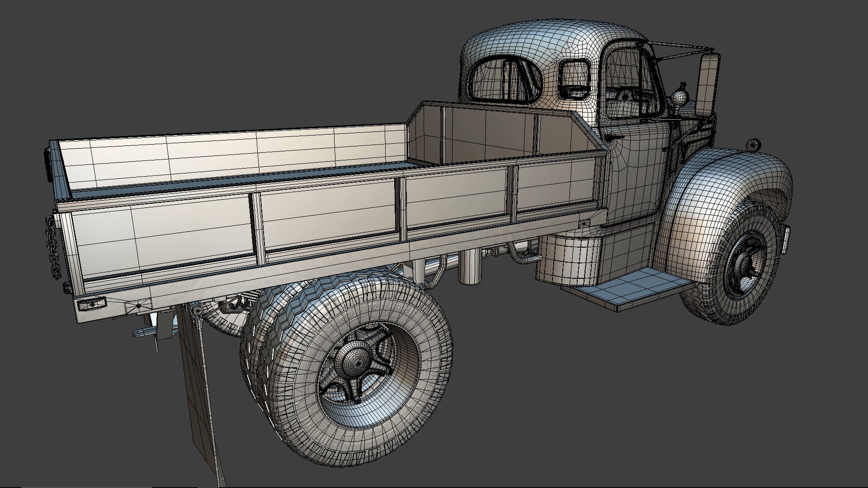Click the round marker light atop the fender
The image size is (868, 488).
click(x=753, y=145)
